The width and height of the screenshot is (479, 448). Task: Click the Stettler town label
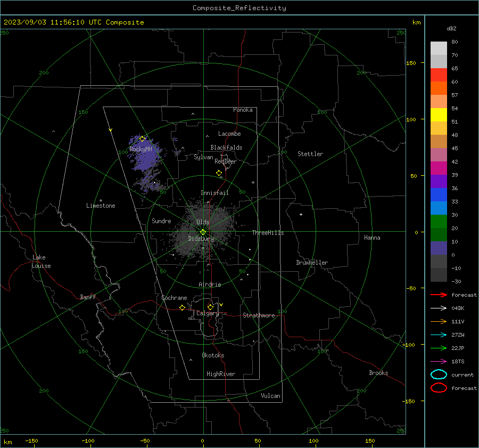tap(310, 154)
